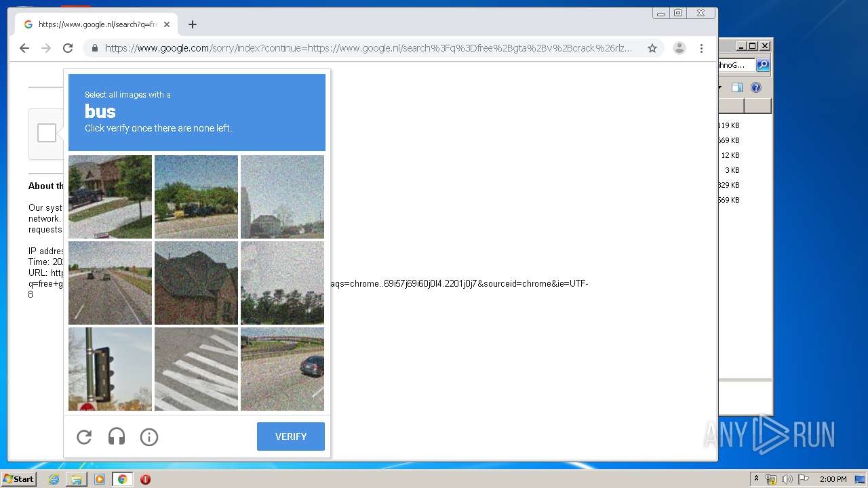Close the Google search tab

coord(167,24)
